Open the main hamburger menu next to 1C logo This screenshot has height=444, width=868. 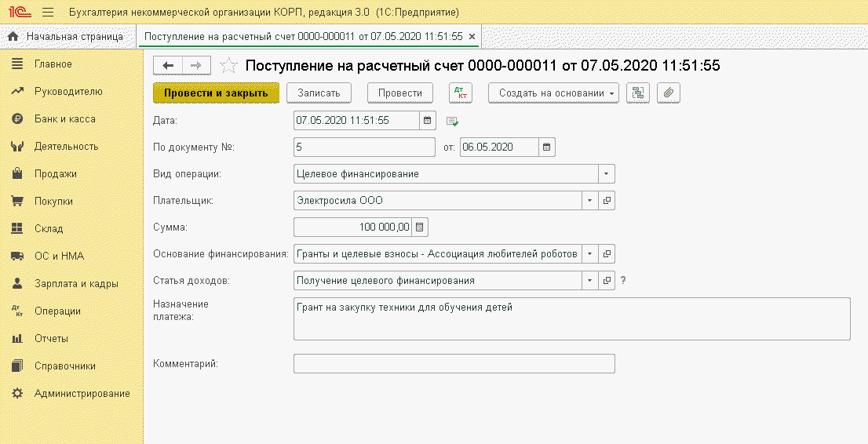48,13
